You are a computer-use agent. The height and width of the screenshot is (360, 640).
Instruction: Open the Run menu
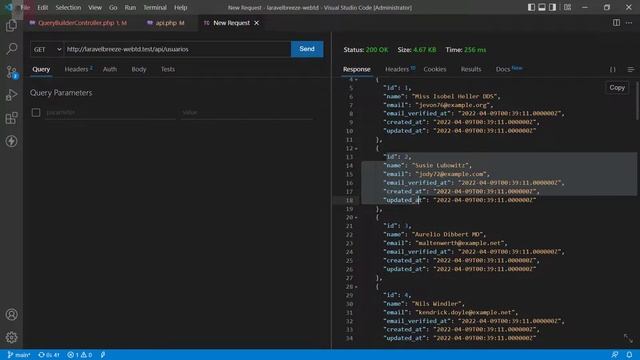tap(130, 7)
